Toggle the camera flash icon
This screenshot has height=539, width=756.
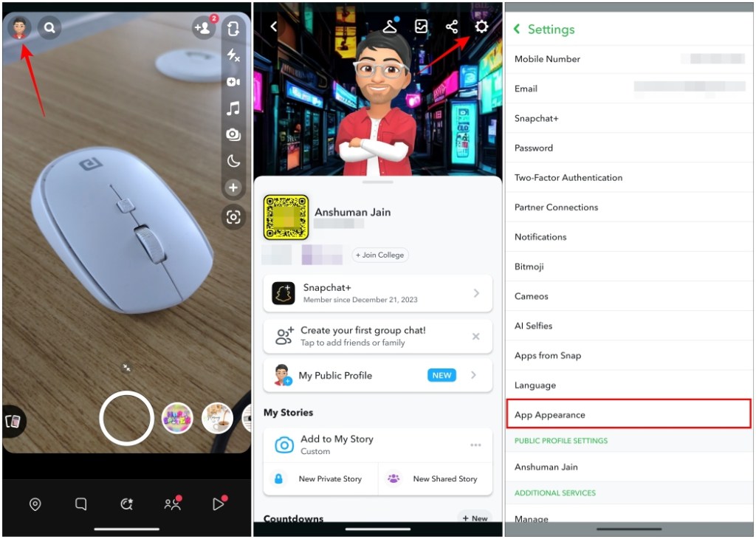pyautogui.click(x=233, y=55)
